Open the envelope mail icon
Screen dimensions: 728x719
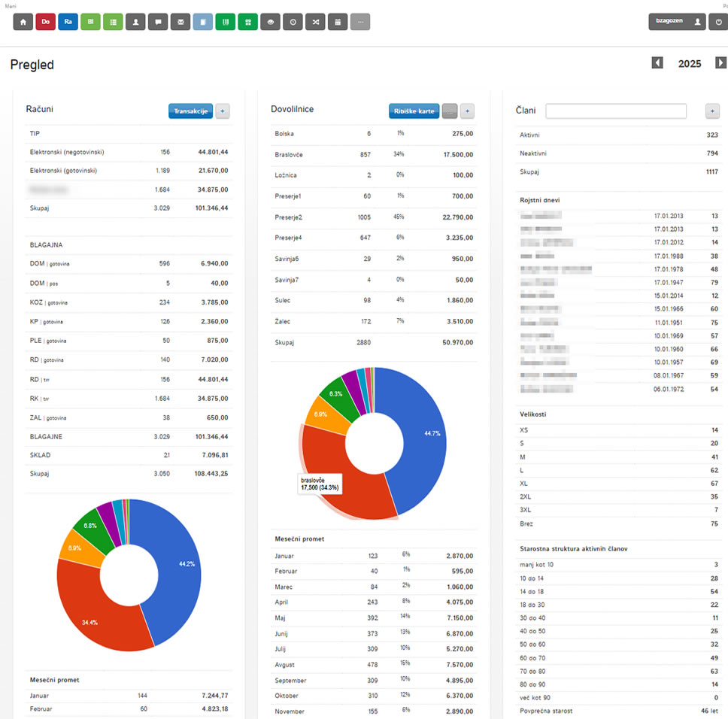pyautogui.click(x=180, y=22)
